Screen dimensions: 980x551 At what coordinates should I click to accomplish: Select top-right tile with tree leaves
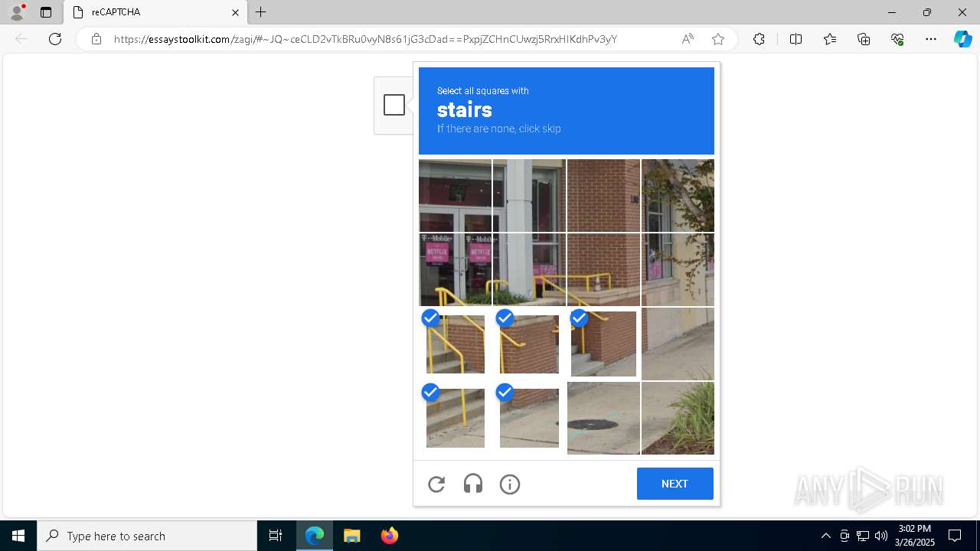click(x=678, y=195)
